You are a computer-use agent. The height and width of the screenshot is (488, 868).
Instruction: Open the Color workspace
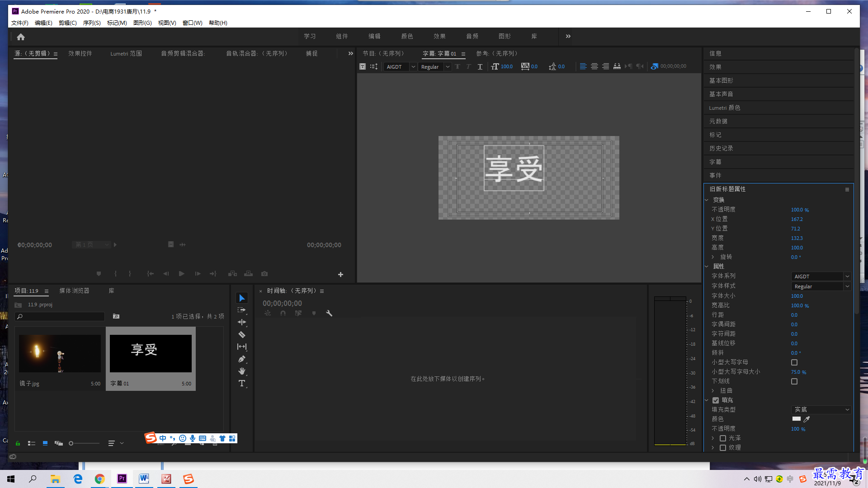point(407,36)
